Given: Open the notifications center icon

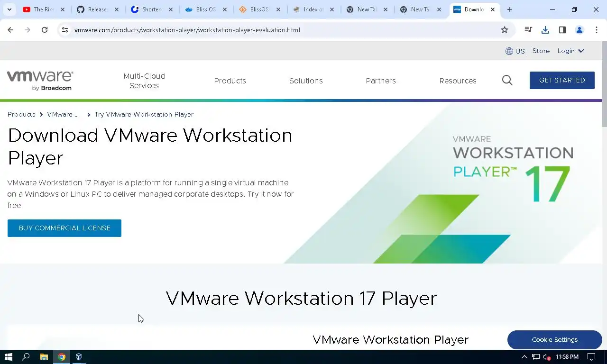Looking at the screenshot, I should click(x=591, y=357).
